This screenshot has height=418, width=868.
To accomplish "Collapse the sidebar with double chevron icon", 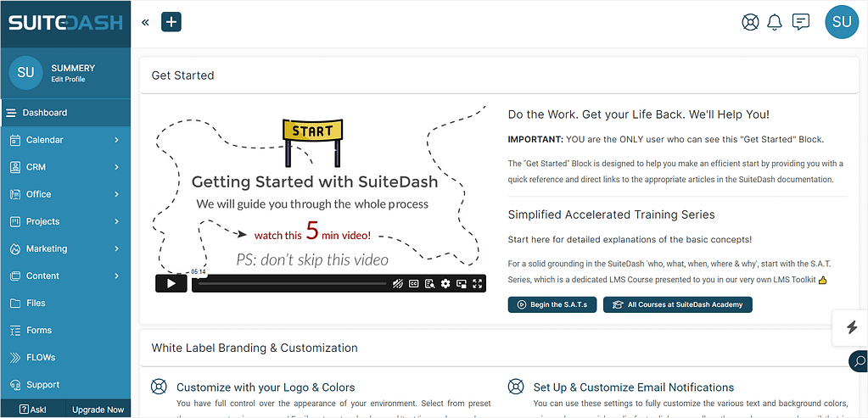I will click(145, 22).
